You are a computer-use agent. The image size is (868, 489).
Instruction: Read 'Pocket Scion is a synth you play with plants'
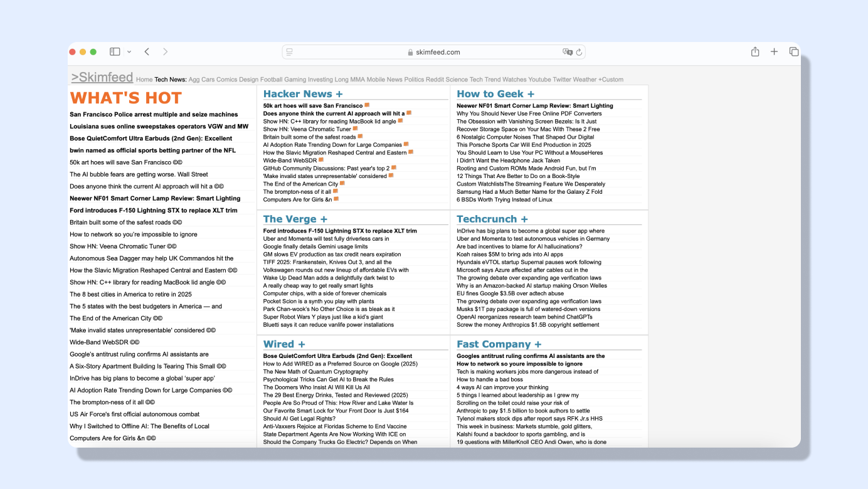[319, 302]
